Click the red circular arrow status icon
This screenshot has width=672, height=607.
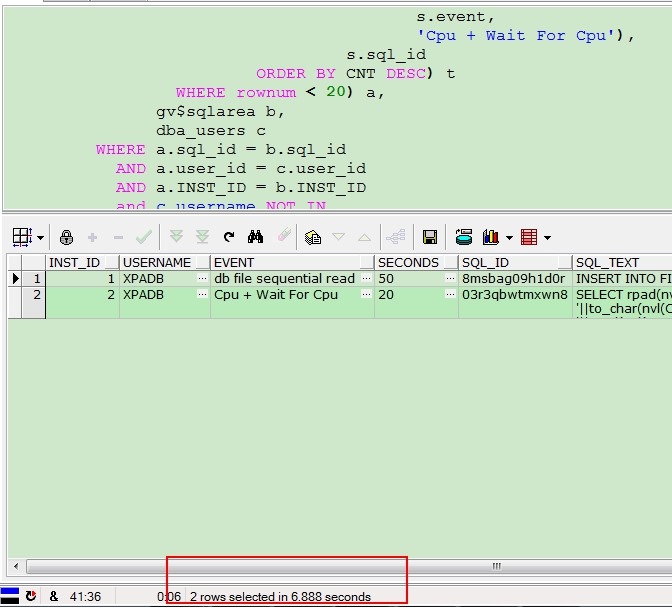tap(31, 596)
